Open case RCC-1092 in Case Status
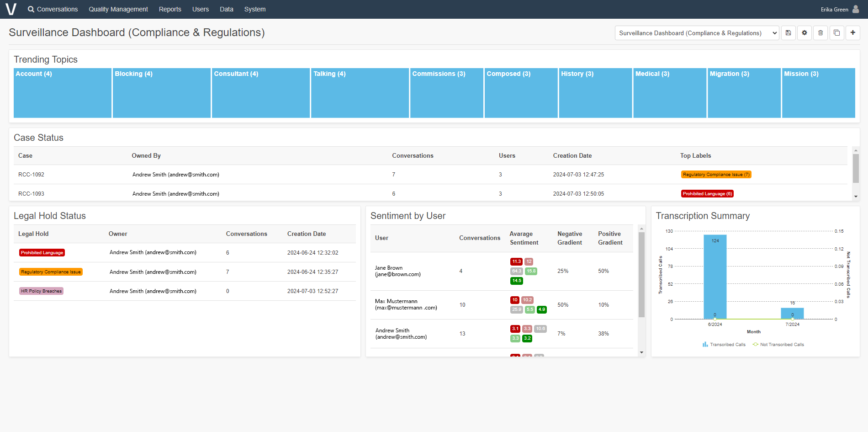This screenshot has height=432, width=868. (31, 174)
